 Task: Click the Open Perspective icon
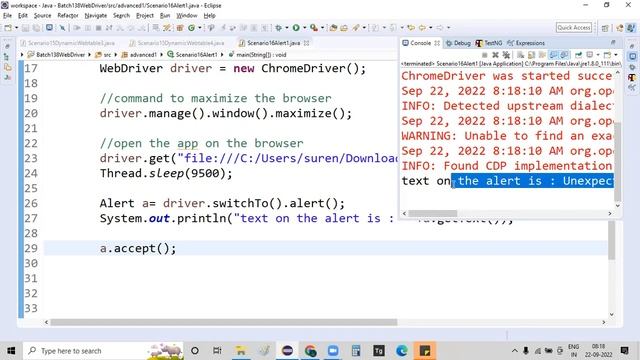[x=605, y=28]
